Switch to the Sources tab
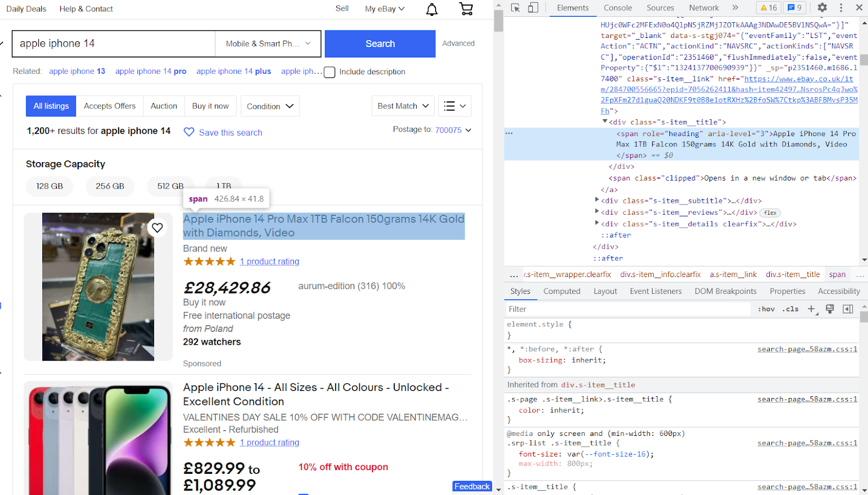 [x=660, y=8]
